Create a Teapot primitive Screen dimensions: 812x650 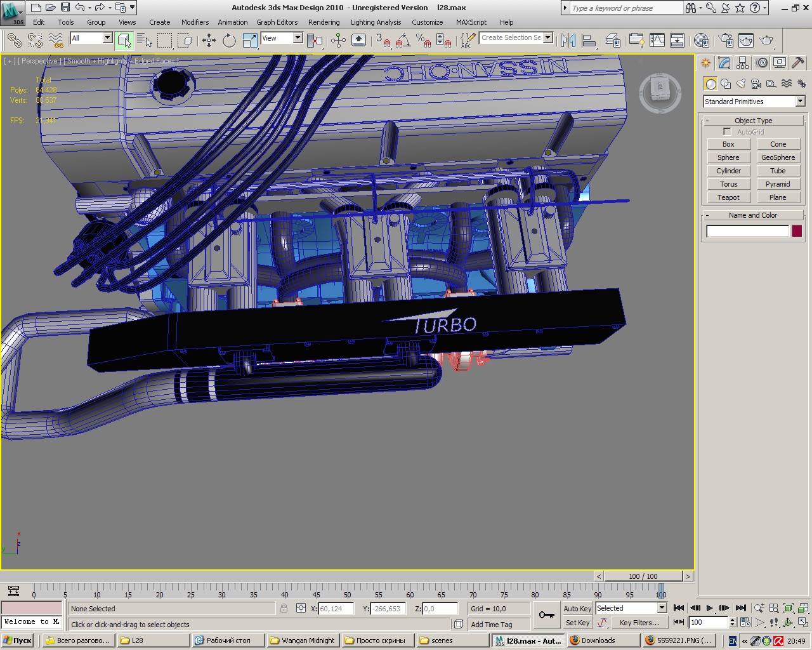click(x=728, y=197)
